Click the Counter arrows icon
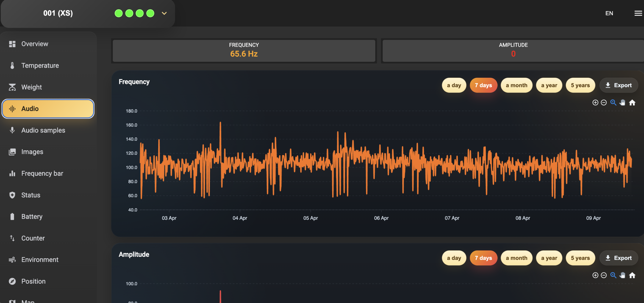This screenshot has width=644, height=303. [x=12, y=238]
